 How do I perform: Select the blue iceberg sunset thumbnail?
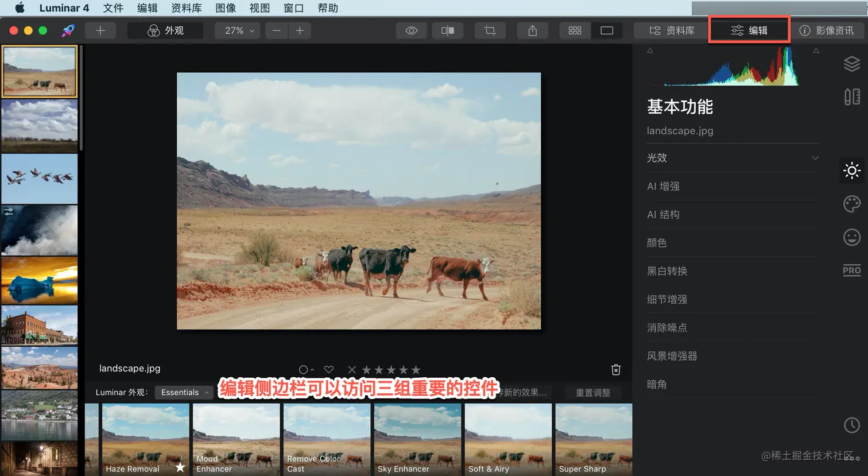pos(39,280)
